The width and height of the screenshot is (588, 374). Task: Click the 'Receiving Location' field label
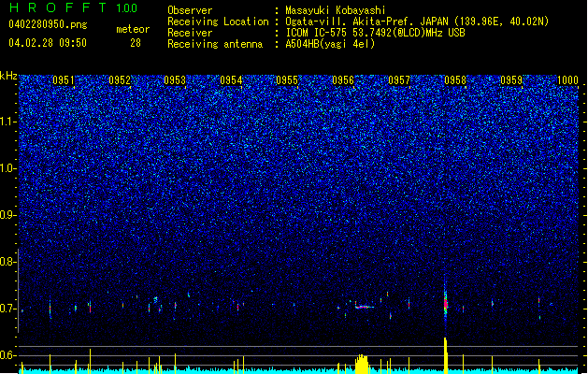click(218, 22)
